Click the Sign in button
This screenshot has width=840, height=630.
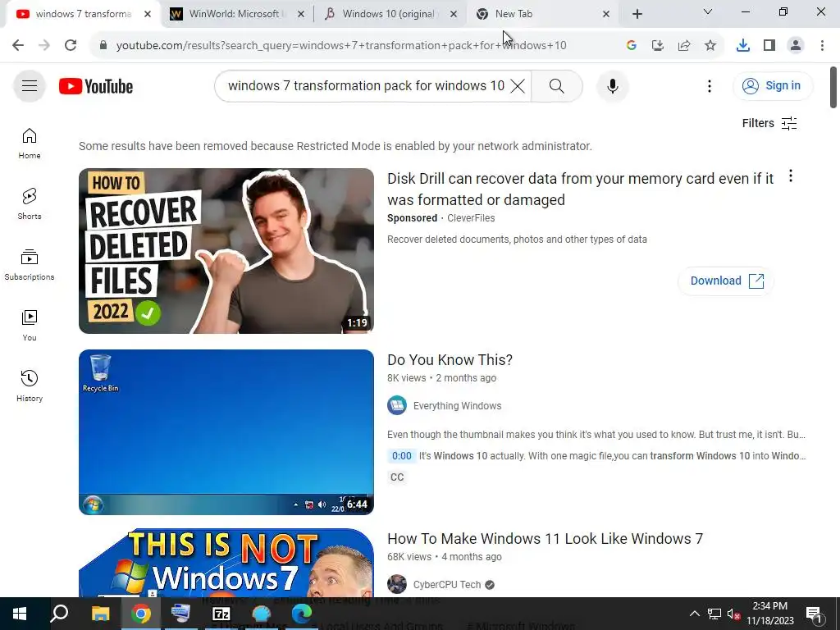coord(773,85)
